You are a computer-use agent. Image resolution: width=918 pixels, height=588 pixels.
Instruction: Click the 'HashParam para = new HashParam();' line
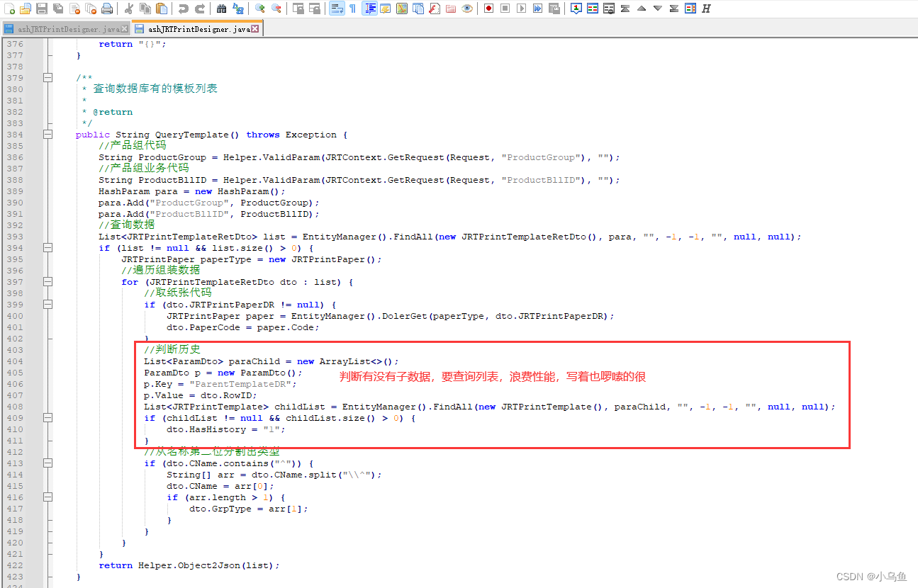point(192,191)
